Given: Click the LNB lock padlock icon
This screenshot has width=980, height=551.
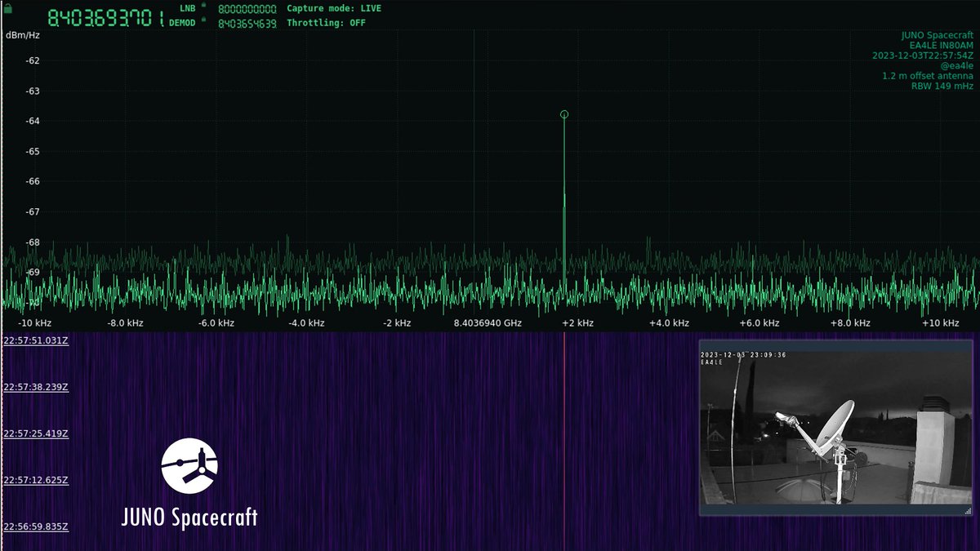Looking at the screenshot, I should pos(203,7).
